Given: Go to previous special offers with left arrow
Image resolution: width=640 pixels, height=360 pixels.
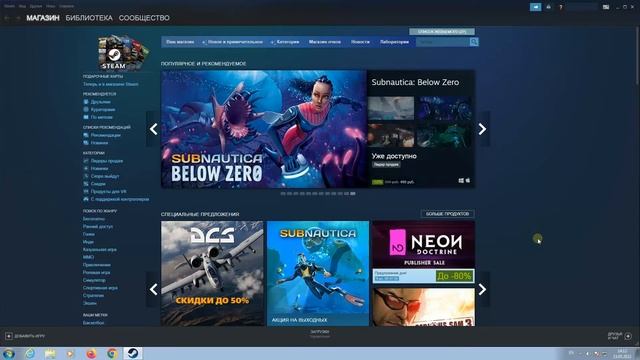Looking at the screenshot, I should click(x=153, y=289).
